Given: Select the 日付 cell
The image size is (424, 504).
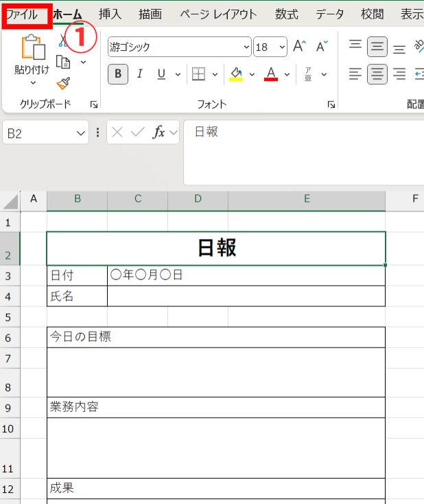Looking at the screenshot, I should (x=77, y=275).
